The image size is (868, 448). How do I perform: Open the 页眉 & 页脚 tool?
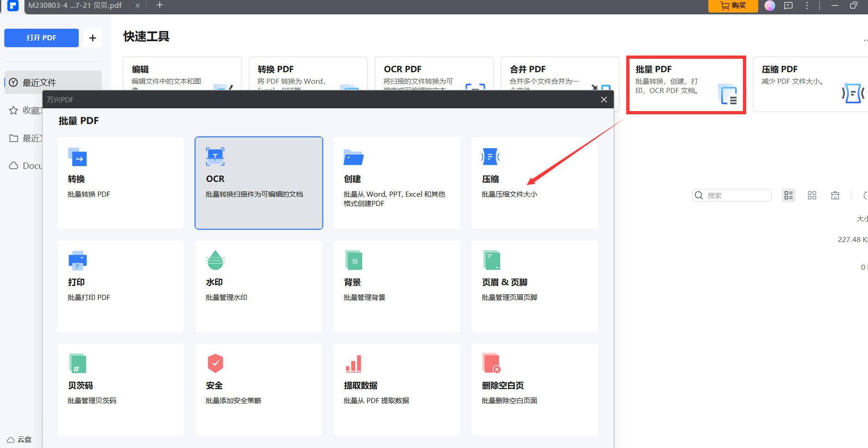coord(535,286)
